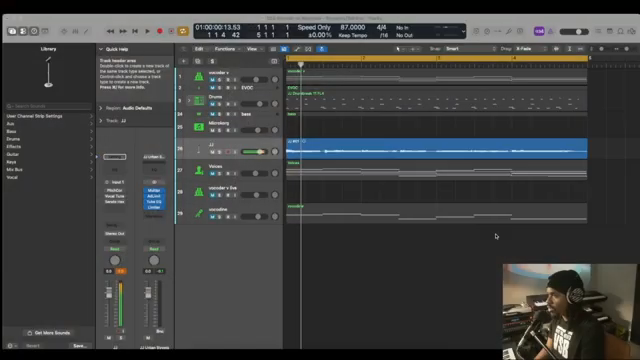Click the Waveform Vertical Zoom button
Screen dimensions: 640x360
pos(556,49)
